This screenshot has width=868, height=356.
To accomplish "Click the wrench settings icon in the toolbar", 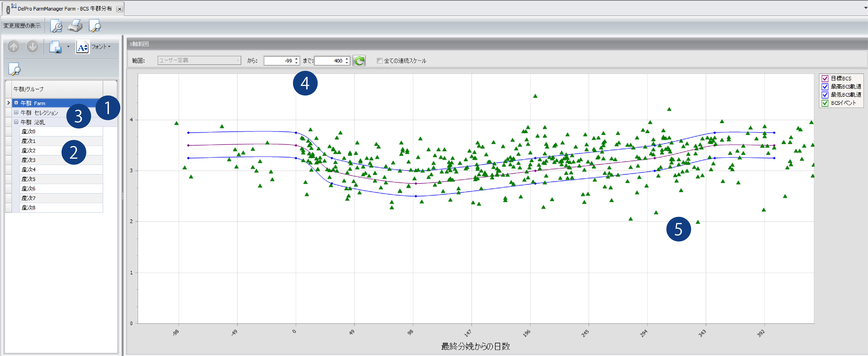I will tap(56, 26).
